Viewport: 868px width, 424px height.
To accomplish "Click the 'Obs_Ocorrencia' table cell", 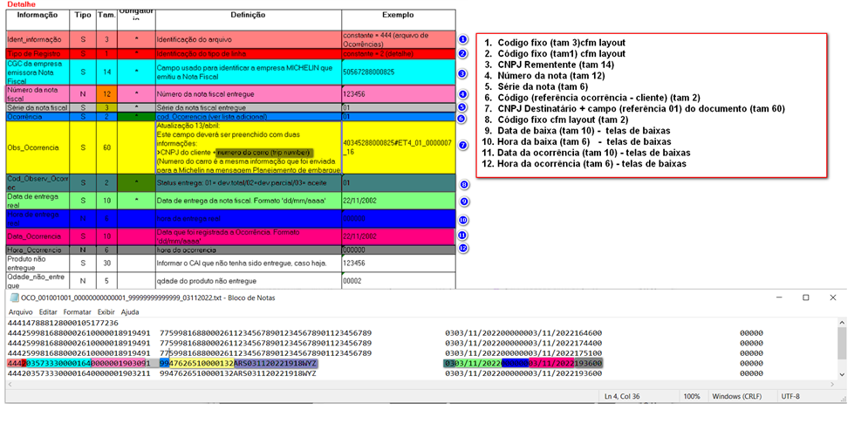I will pyautogui.click(x=38, y=147).
